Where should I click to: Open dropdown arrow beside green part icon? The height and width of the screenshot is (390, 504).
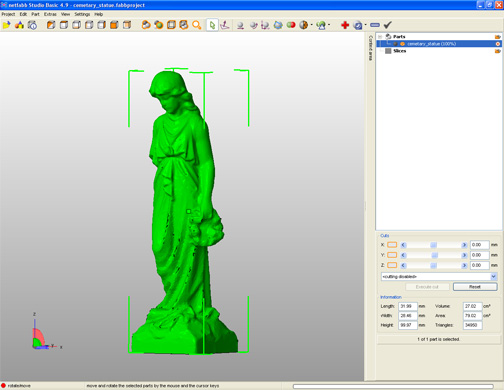[329, 25]
